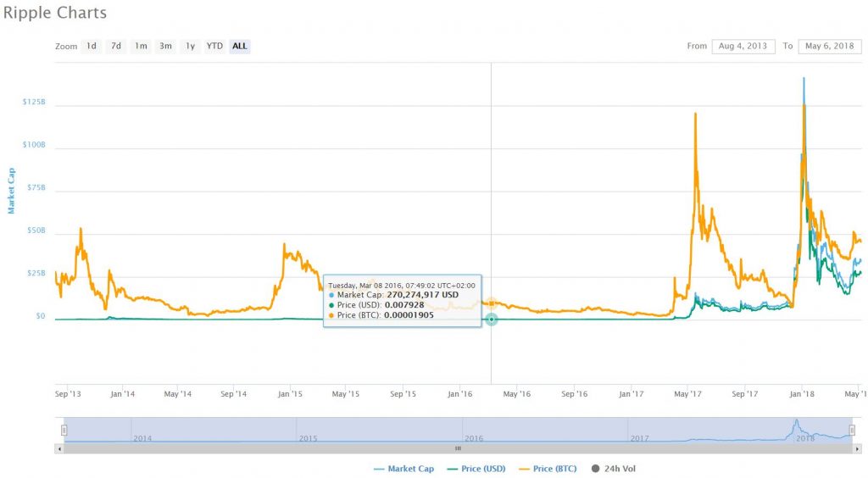Screen dimensions: 868x478
Task: Click the Jan '14 x-axis label
Action: coord(123,394)
